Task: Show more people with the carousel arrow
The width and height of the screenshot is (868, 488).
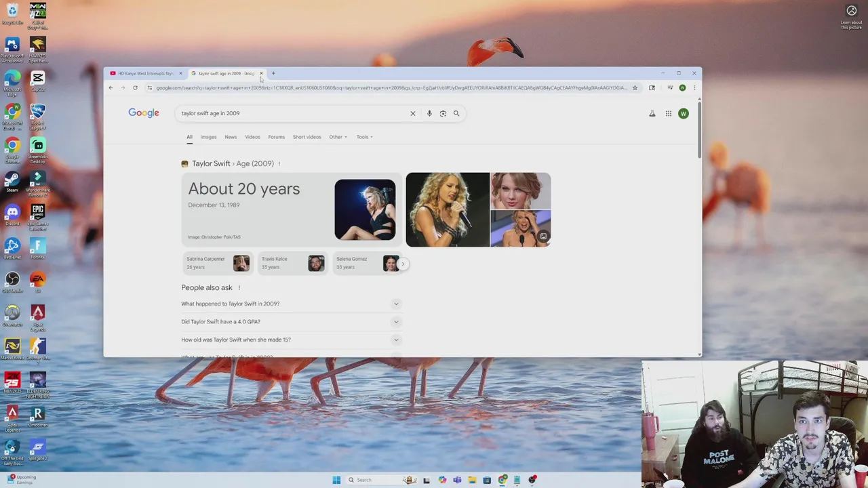Action: point(403,263)
